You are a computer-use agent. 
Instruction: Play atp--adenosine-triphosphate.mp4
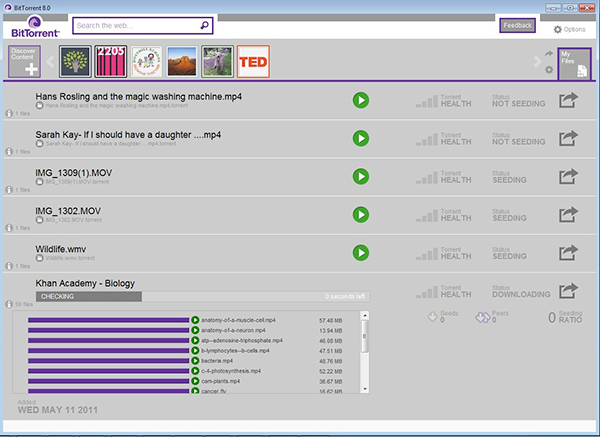pos(195,340)
